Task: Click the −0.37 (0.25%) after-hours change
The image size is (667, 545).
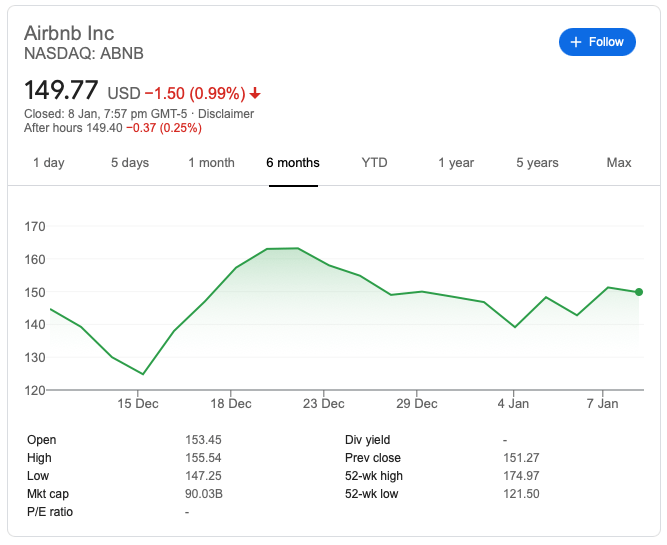Action: pos(164,128)
